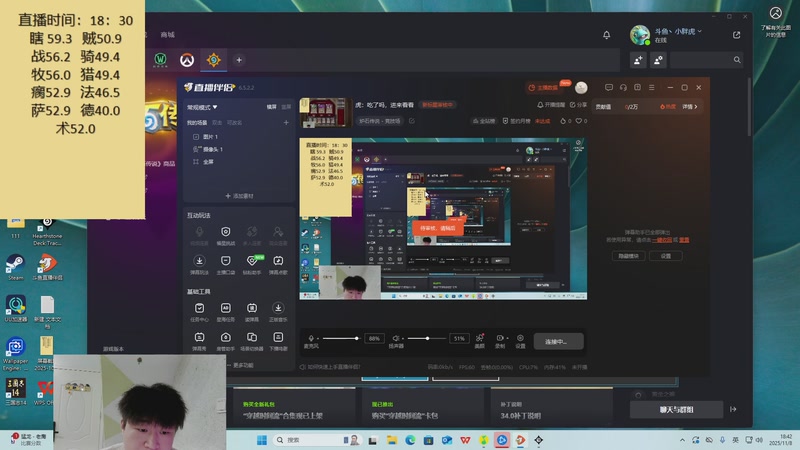Switch to the 竖屏 portrait tab
Image resolution: width=800 pixels, height=450 pixels.
pos(286,107)
